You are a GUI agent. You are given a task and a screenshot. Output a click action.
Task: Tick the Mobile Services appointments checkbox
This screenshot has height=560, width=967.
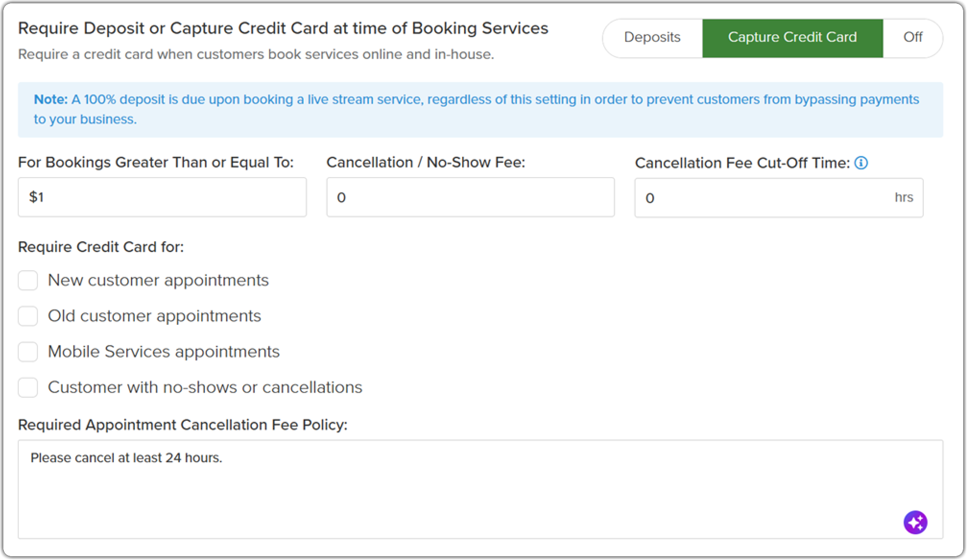[x=28, y=352]
